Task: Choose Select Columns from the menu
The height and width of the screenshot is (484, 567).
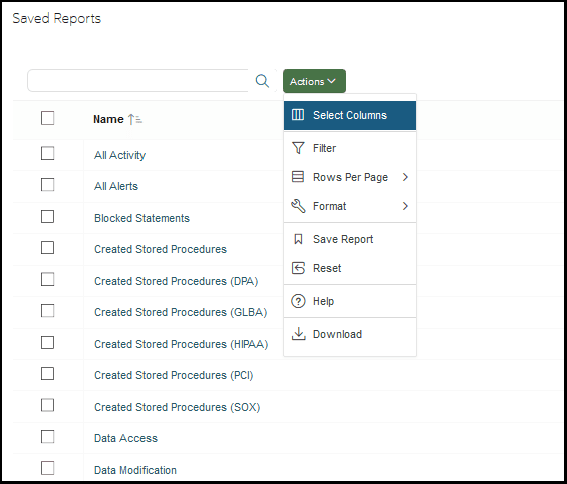Action: coord(350,115)
